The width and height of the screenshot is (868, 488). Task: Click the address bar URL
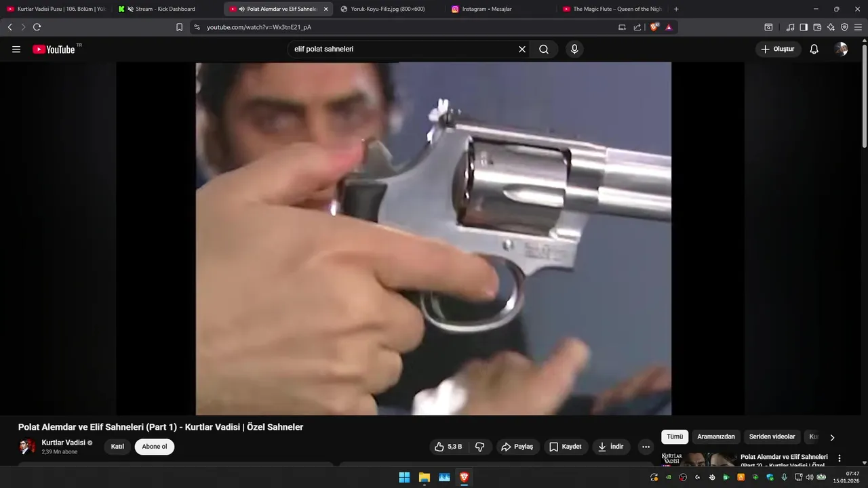point(259,27)
